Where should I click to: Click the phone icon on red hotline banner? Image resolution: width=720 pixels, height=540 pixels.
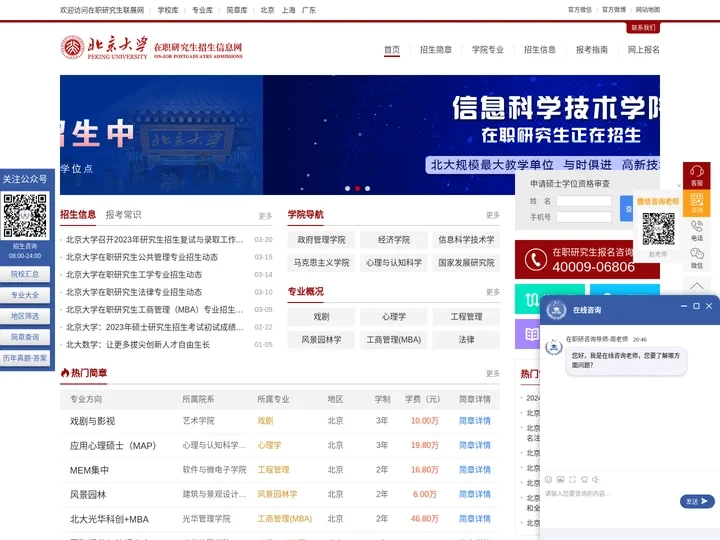click(x=535, y=259)
